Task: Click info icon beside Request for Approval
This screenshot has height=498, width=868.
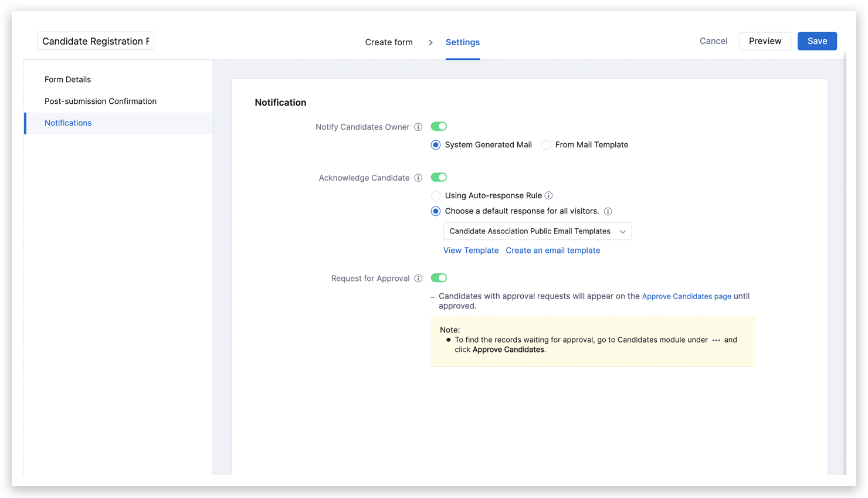Action: 418,278
